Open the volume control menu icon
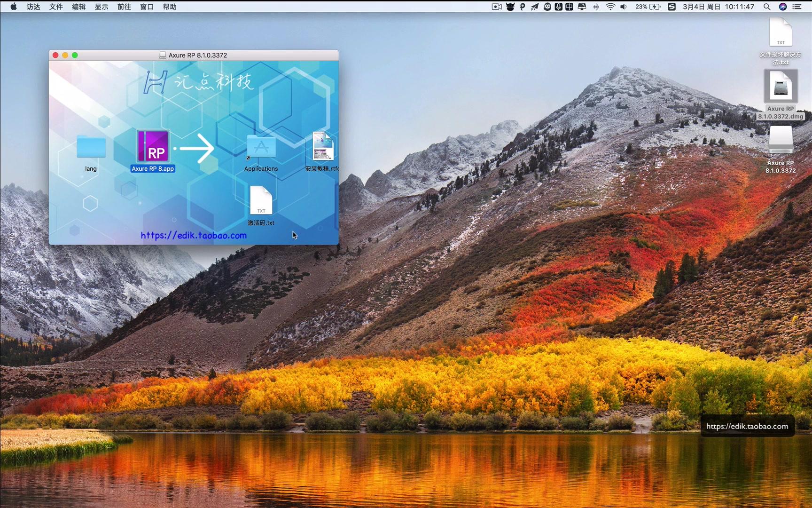 (624, 7)
